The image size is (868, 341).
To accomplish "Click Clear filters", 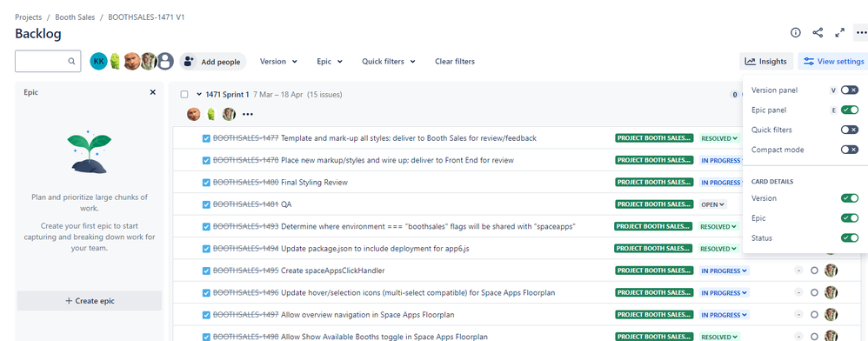I will pyautogui.click(x=455, y=62).
